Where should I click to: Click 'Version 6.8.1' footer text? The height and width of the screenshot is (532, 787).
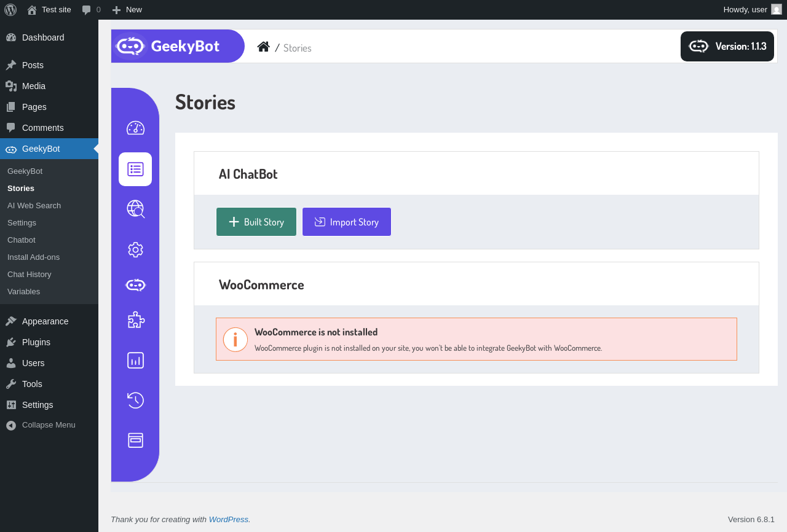click(751, 519)
